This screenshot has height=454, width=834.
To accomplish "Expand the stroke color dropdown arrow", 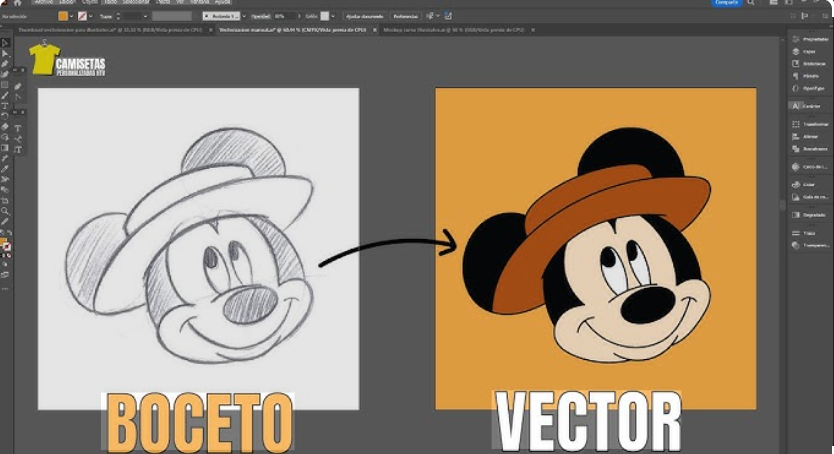I will (x=90, y=16).
